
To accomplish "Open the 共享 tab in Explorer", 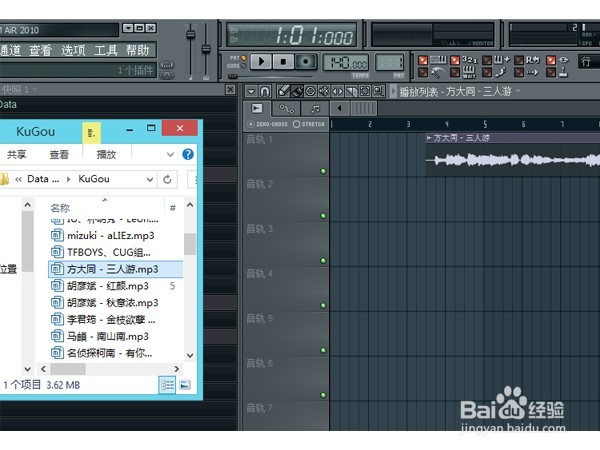I will point(16,155).
